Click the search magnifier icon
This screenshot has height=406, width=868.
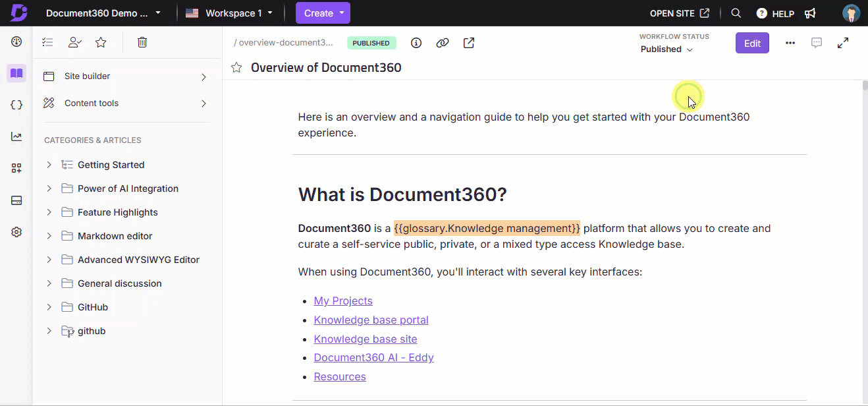click(736, 13)
